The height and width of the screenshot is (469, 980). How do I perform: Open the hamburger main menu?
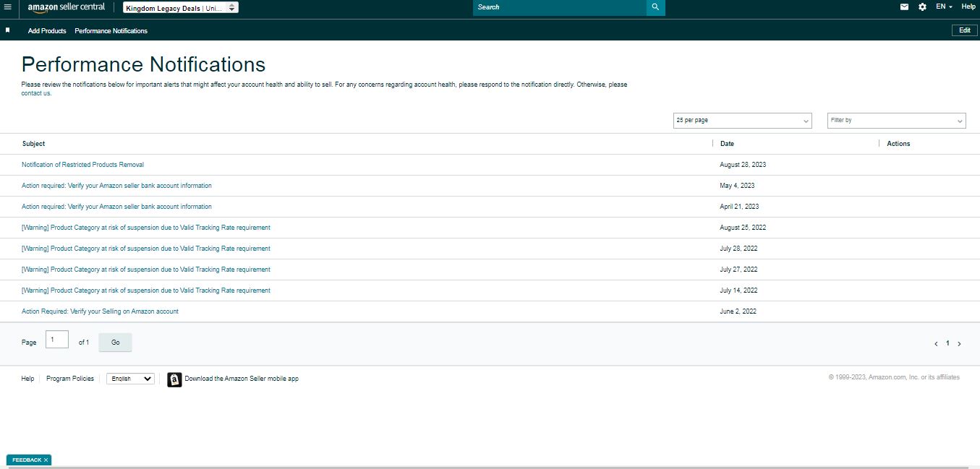(8, 7)
